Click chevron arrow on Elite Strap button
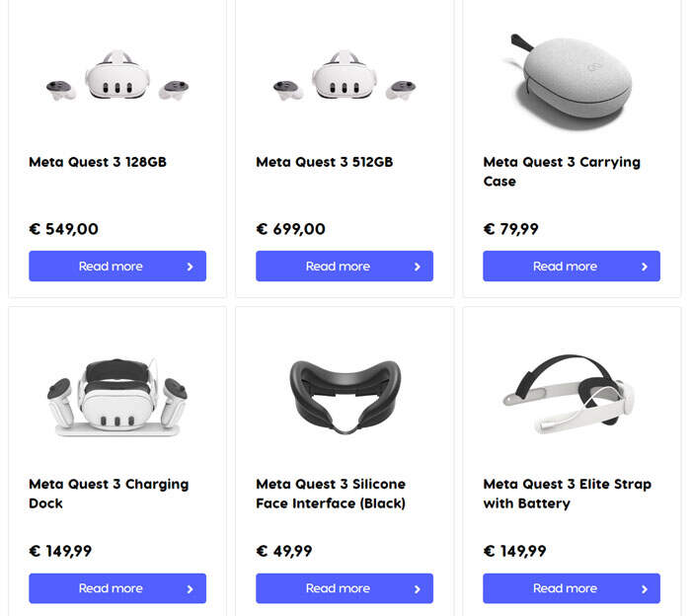 click(644, 588)
